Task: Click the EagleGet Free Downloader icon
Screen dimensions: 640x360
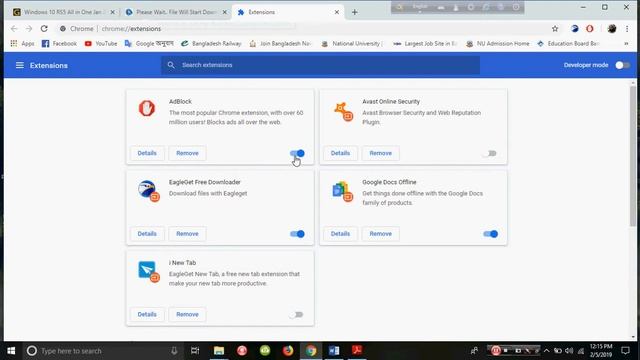Action: point(149,191)
